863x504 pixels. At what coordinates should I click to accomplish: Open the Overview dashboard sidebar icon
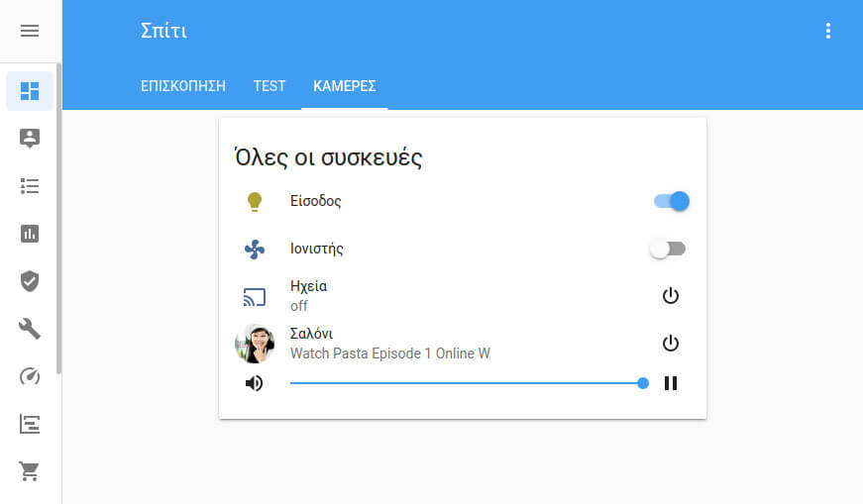pos(30,91)
